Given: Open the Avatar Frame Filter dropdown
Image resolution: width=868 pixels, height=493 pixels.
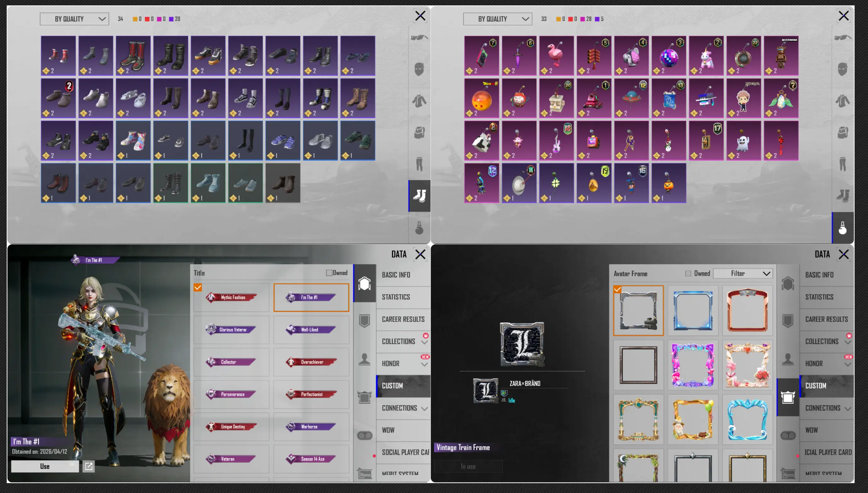Looking at the screenshot, I should [x=743, y=273].
